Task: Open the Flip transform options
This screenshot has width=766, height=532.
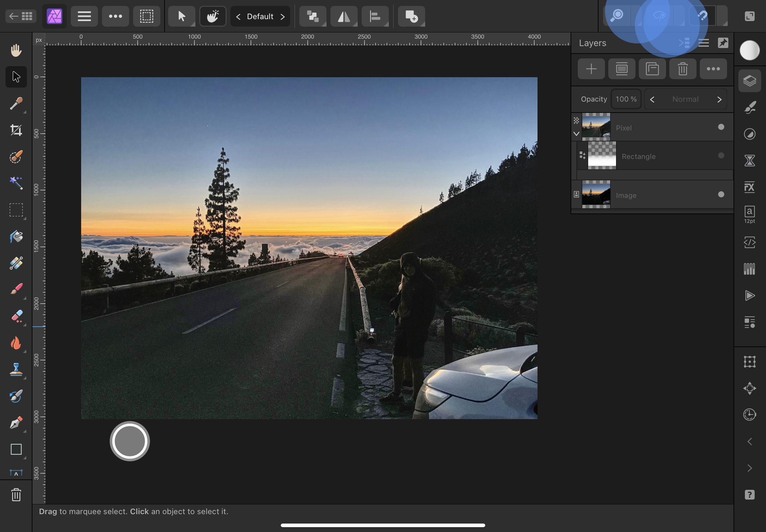Action: pos(344,16)
